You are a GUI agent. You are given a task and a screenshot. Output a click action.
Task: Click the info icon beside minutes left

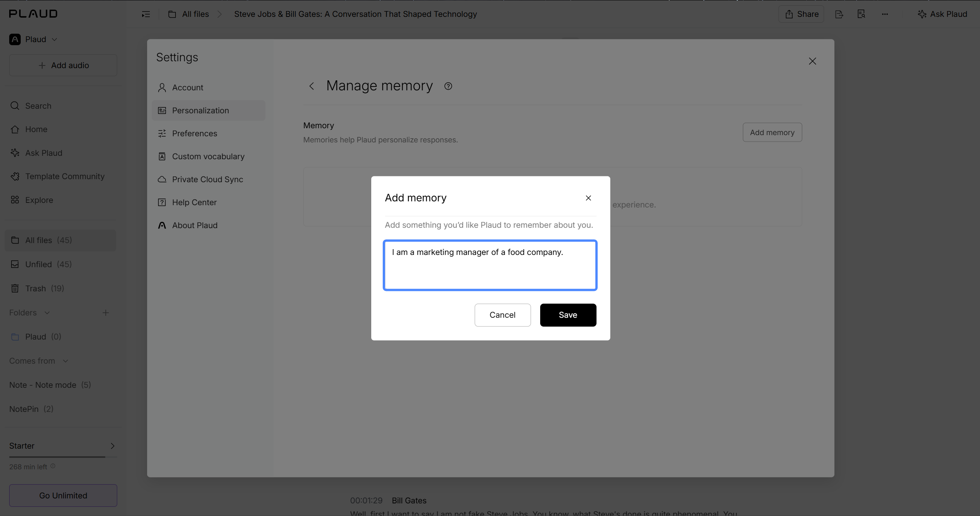tap(53, 466)
